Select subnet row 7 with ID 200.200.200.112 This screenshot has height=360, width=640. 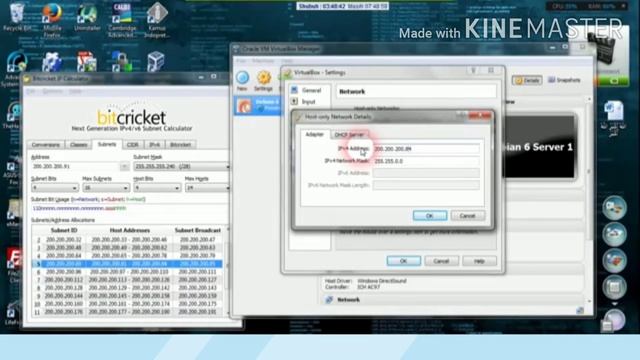tap(127, 280)
